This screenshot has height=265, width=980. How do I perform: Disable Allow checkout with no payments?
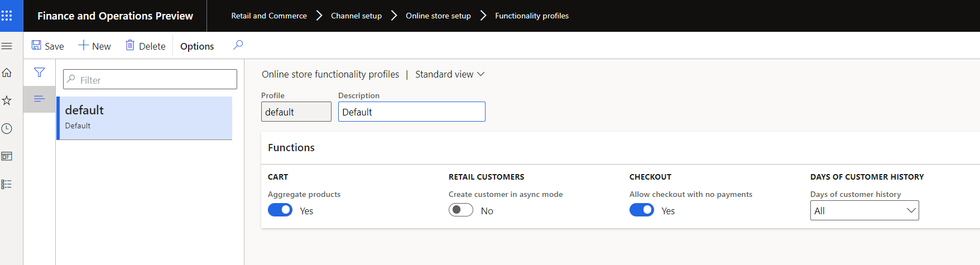pos(642,210)
